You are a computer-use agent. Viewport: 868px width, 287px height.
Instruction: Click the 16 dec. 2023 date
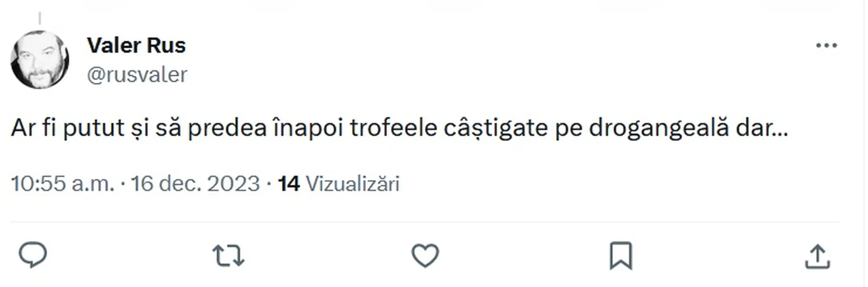coord(195,183)
